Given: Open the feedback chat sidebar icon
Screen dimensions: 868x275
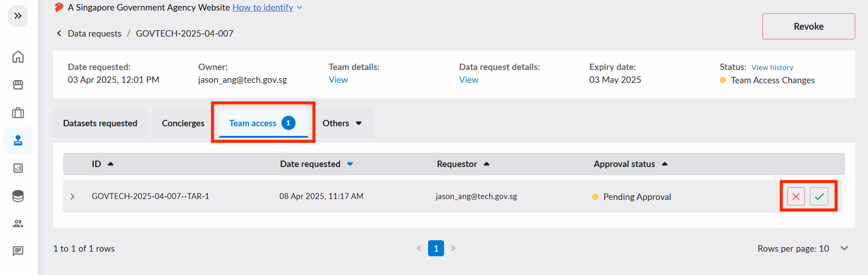Looking at the screenshot, I should click(18, 251).
